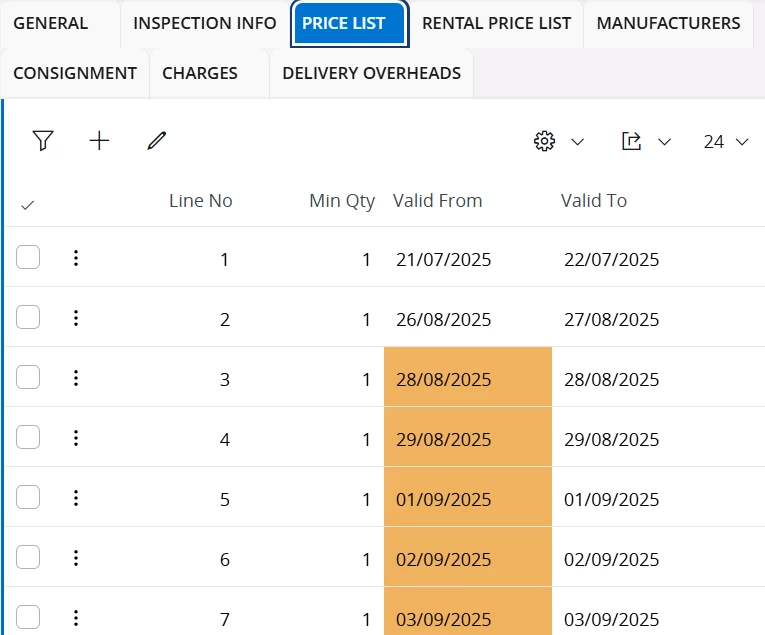Switch to the Inspection Info tab

tap(204, 23)
